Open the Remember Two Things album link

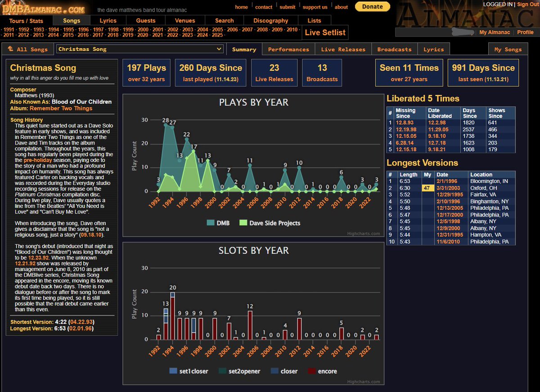point(61,108)
